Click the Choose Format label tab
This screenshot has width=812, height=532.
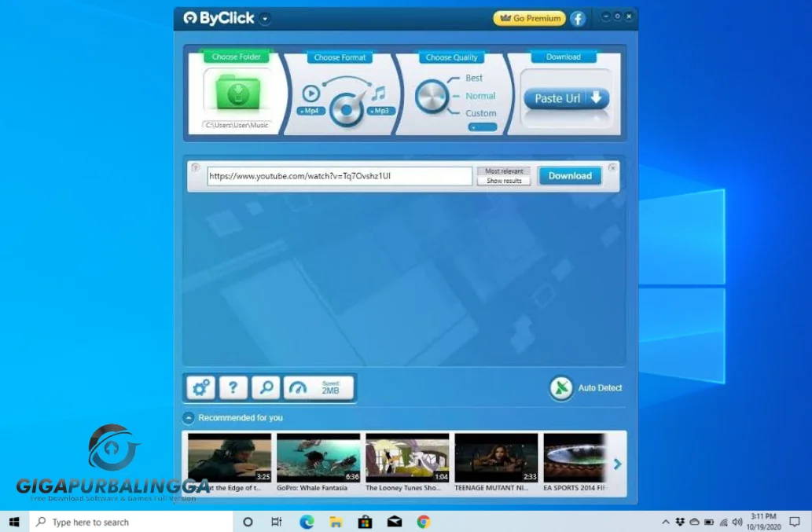(340, 57)
